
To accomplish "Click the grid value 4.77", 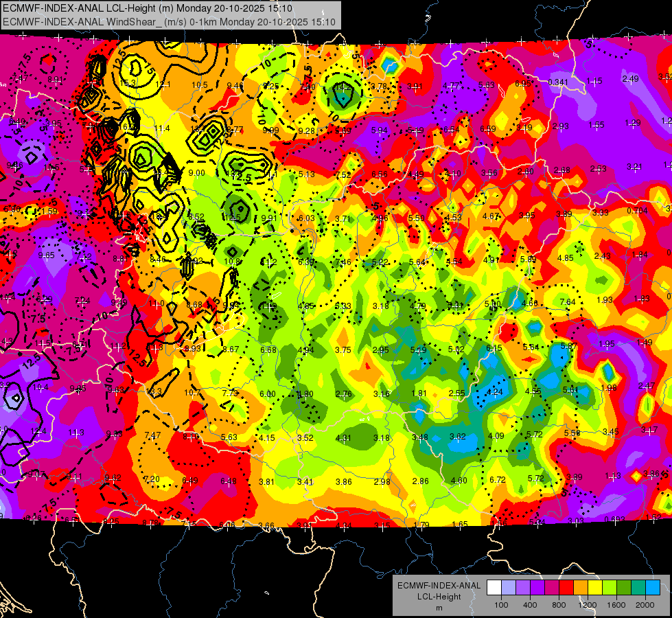I will 451,85.
